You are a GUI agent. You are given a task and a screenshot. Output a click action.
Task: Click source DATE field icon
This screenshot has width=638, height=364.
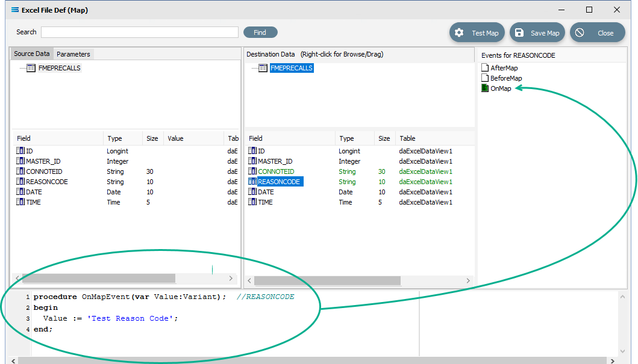click(20, 191)
